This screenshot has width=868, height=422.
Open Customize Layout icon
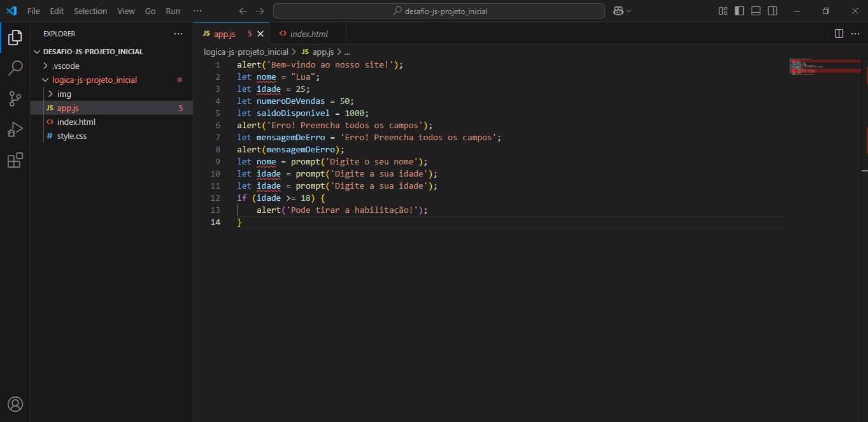coord(723,11)
